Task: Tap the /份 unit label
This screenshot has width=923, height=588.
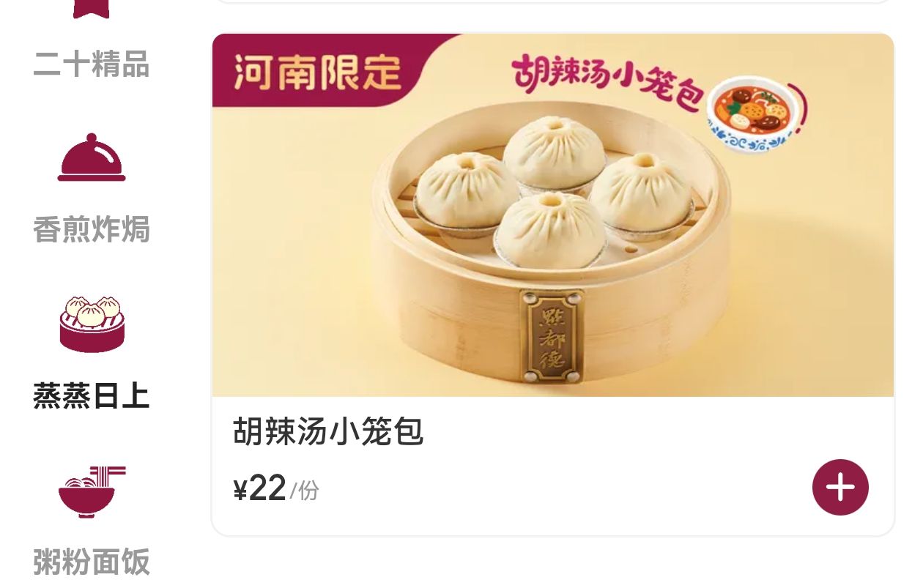Action: point(305,491)
